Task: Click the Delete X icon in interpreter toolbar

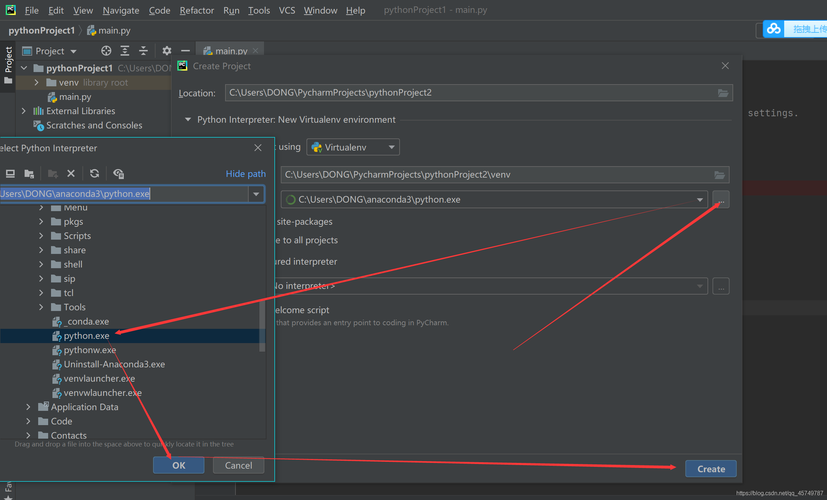Action: 71,174
